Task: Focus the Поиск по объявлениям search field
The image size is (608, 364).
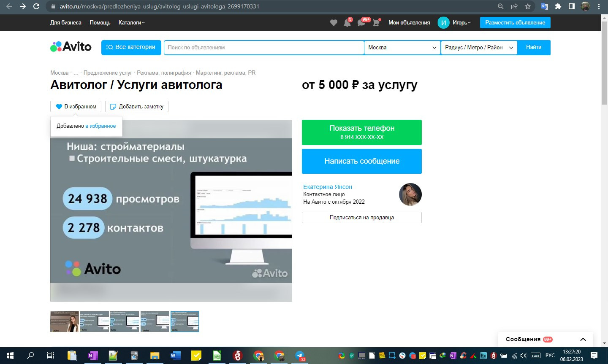Action: 264,48
